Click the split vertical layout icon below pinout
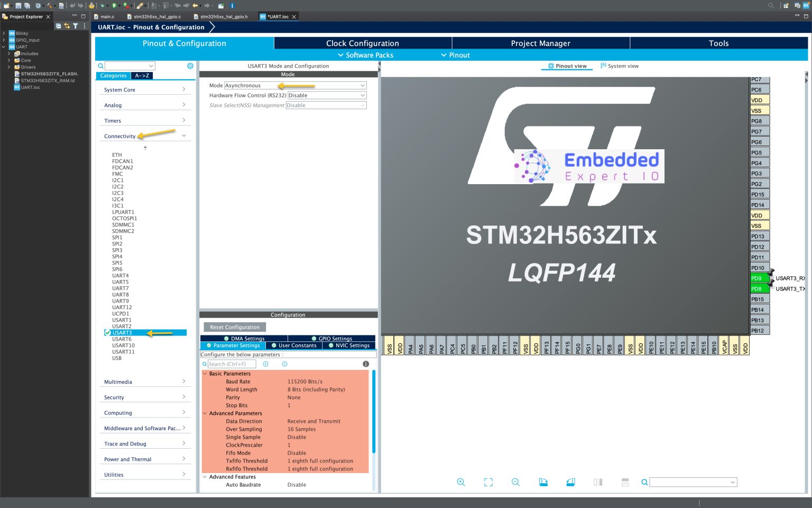 pos(598,482)
